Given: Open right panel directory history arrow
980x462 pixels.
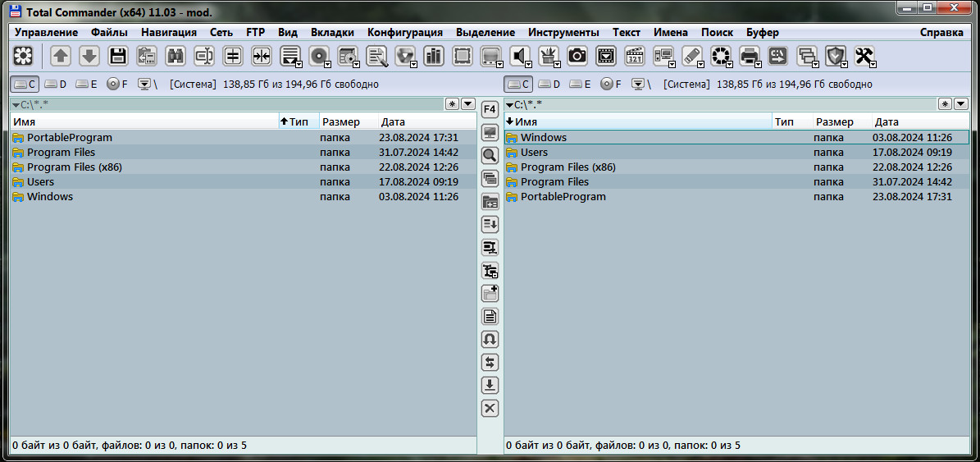Looking at the screenshot, I should pos(960,103).
